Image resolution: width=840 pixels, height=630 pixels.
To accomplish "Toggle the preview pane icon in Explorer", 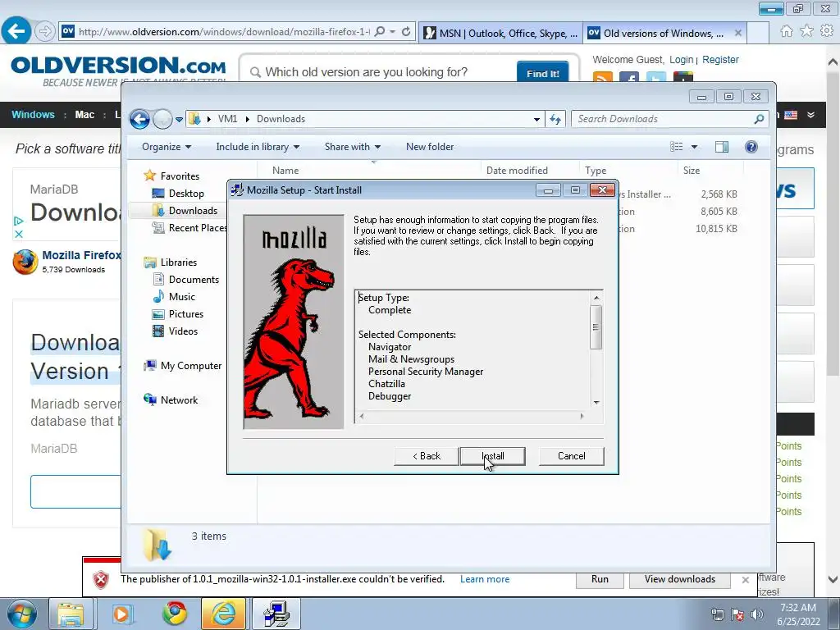I will [722, 147].
